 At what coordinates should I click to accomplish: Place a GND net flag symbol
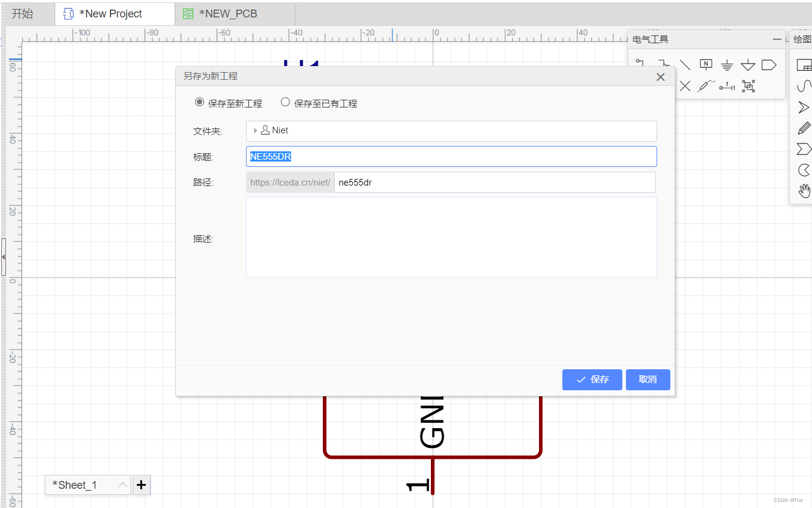click(x=727, y=65)
